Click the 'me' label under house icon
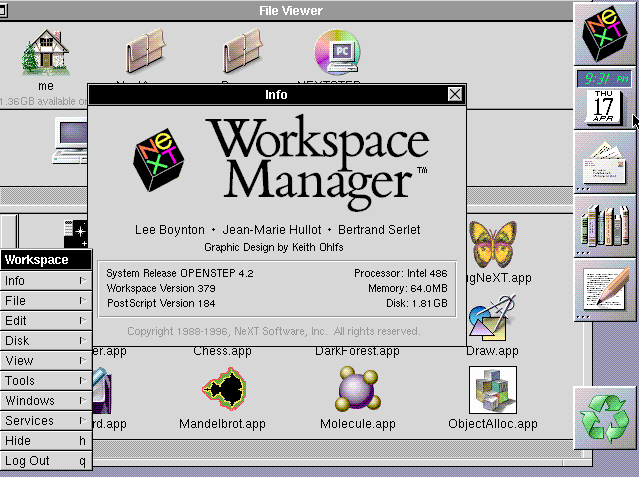Image resolution: width=639 pixels, height=477 pixels. (x=46, y=86)
